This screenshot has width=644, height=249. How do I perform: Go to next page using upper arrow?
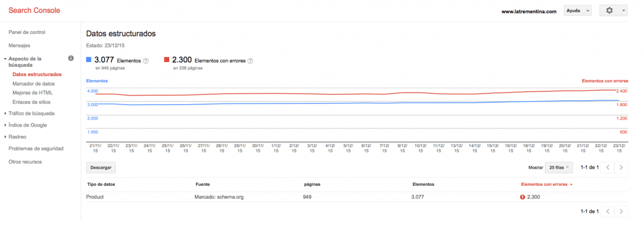click(621, 167)
